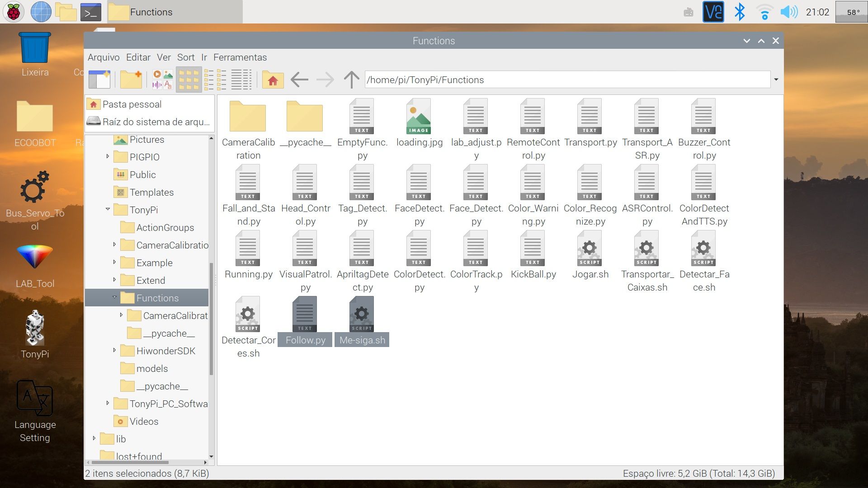Open Bluetooth tray icon
This screenshot has height=488, width=868.
(x=740, y=12)
